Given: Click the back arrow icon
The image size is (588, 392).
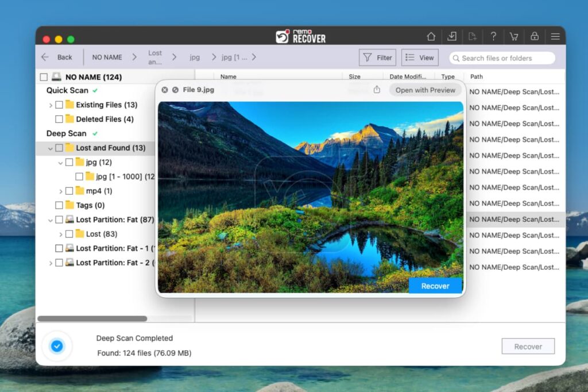Looking at the screenshot, I should click(45, 57).
